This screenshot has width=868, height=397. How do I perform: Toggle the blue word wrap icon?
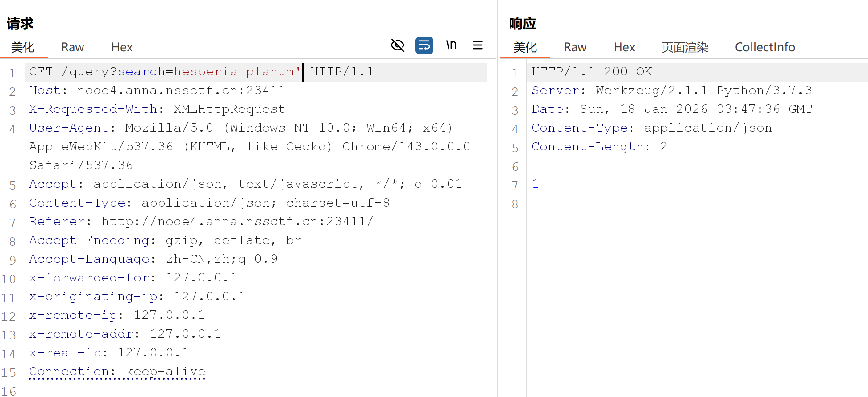point(424,45)
